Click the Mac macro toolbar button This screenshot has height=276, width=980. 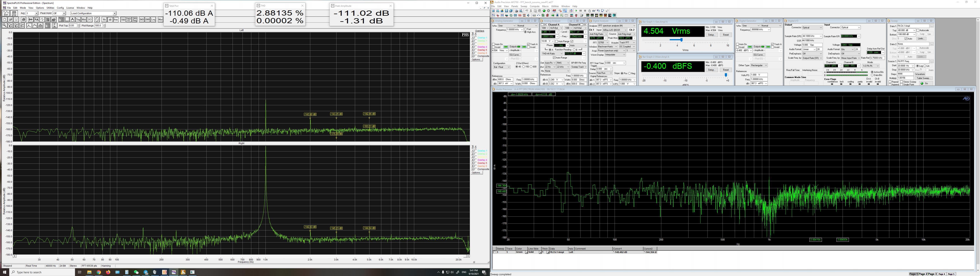pos(161,19)
